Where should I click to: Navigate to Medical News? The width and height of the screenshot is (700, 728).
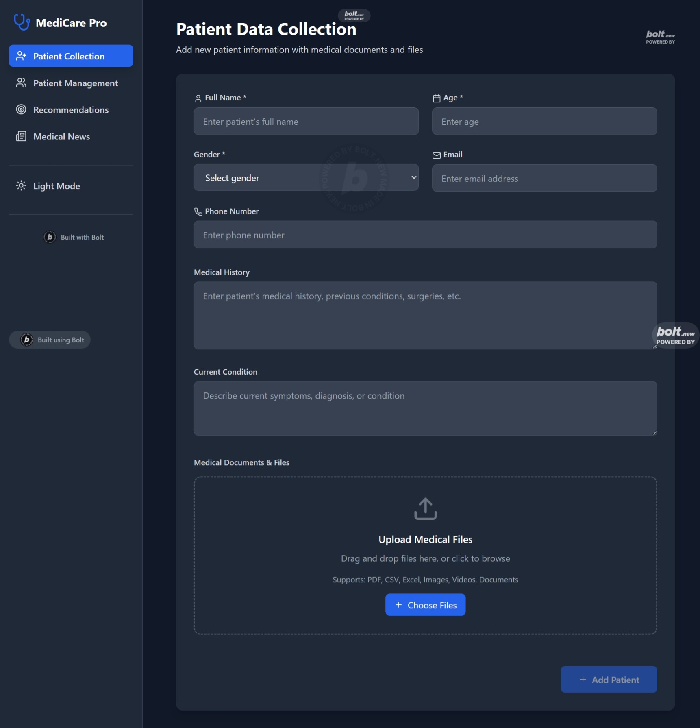pyautogui.click(x=71, y=137)
